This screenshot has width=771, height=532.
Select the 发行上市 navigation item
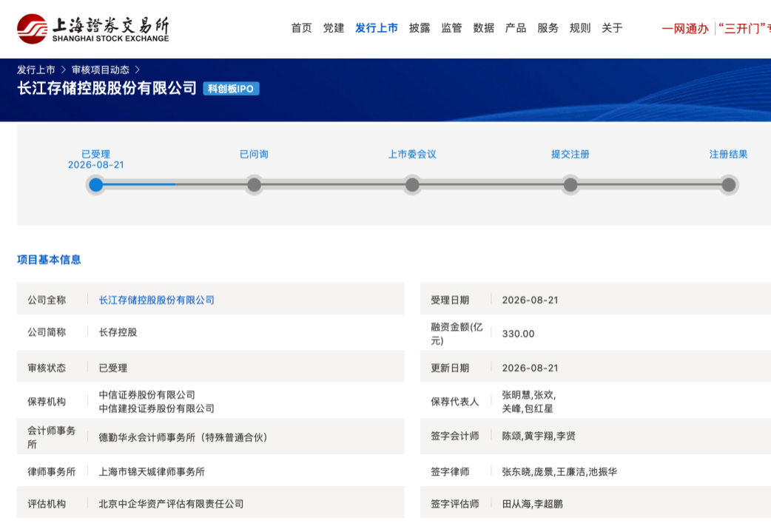[376, 28]
